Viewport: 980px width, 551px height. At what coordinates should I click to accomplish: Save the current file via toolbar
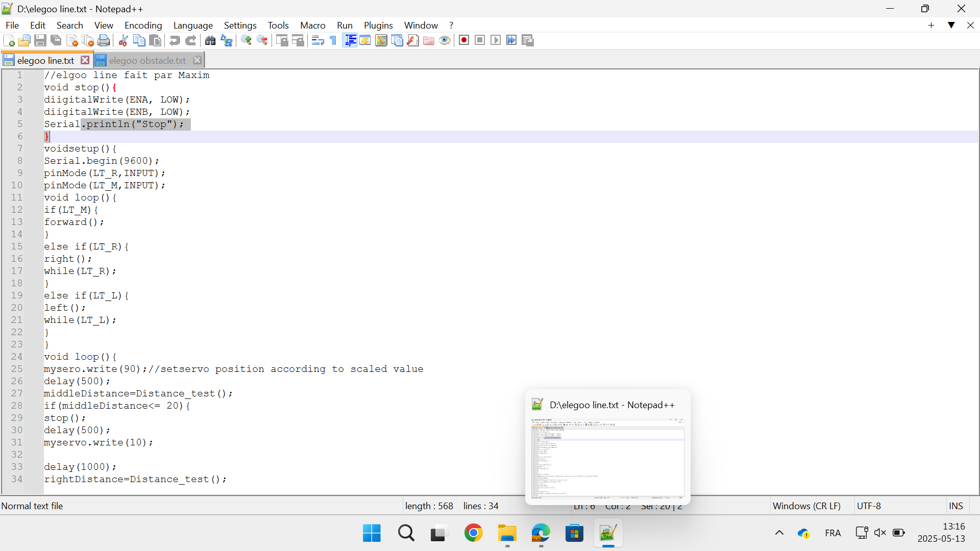(40, 40)
